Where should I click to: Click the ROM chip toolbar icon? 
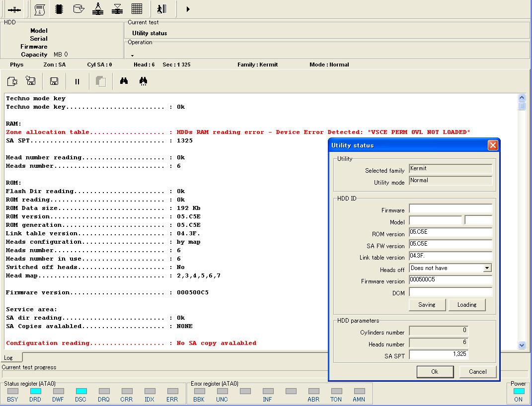click(59, 9)
